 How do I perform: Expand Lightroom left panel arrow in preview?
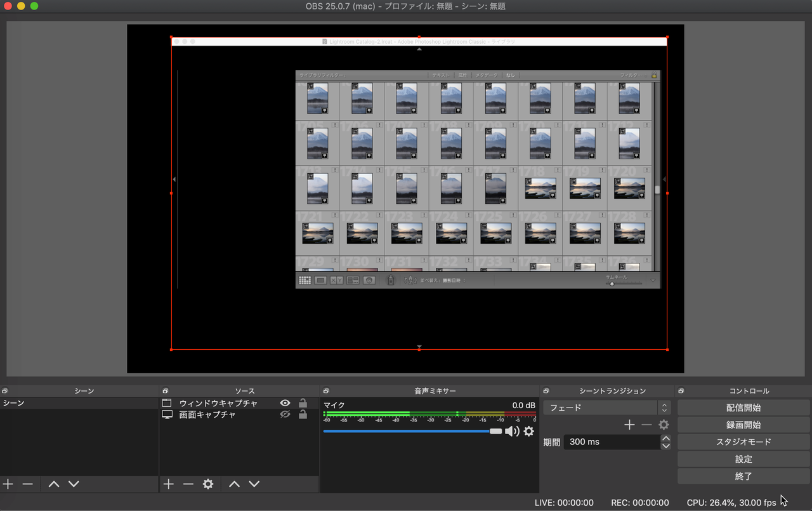(x=174, y=180)
